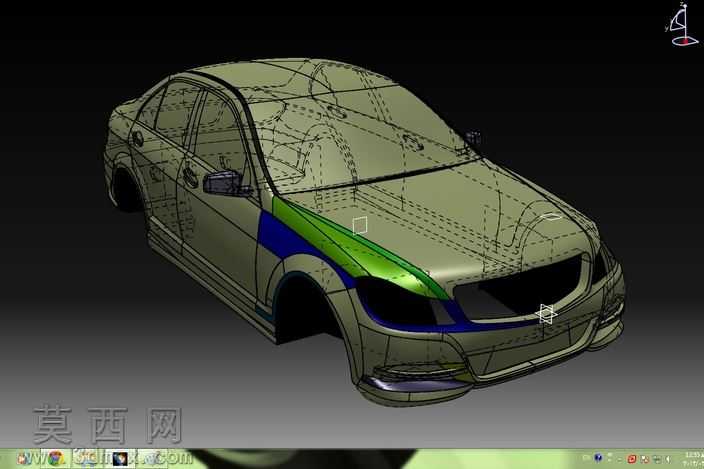Open the taskbar clock
The height and width of the screenshot is (469, 704).
(695, 459)
